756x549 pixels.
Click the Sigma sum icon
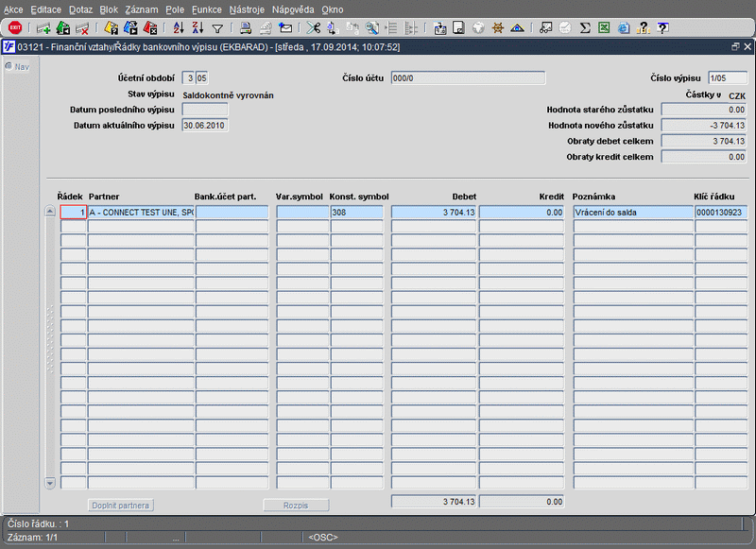(585, 28)
